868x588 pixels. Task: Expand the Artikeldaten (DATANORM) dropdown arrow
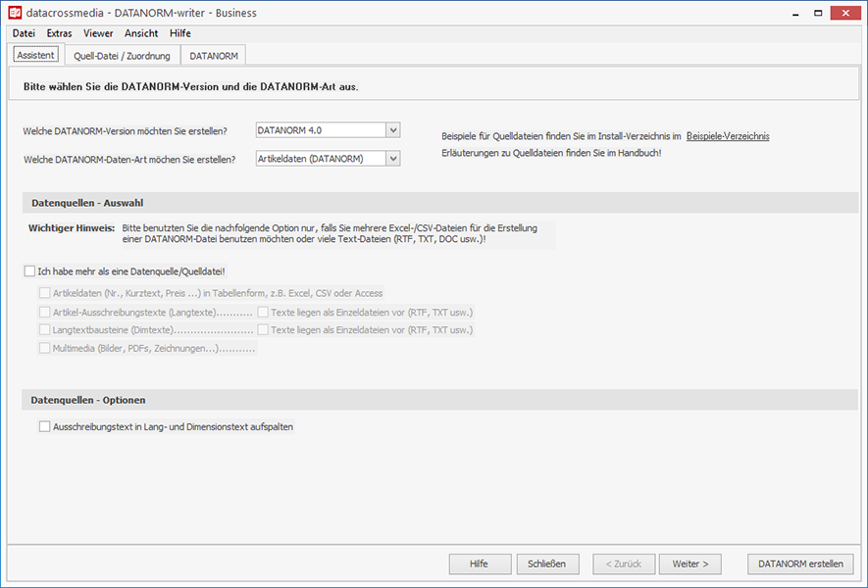coord(393,159)
